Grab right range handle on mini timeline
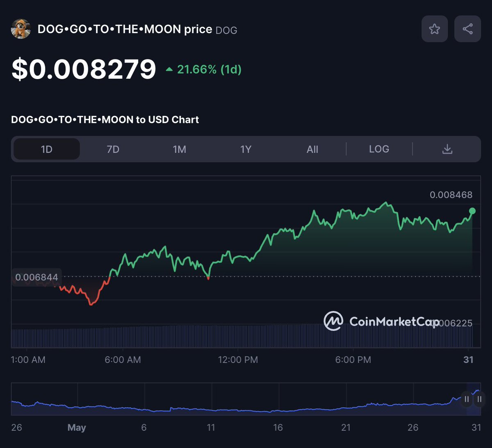492x448 pixels. tap(479, 399)
